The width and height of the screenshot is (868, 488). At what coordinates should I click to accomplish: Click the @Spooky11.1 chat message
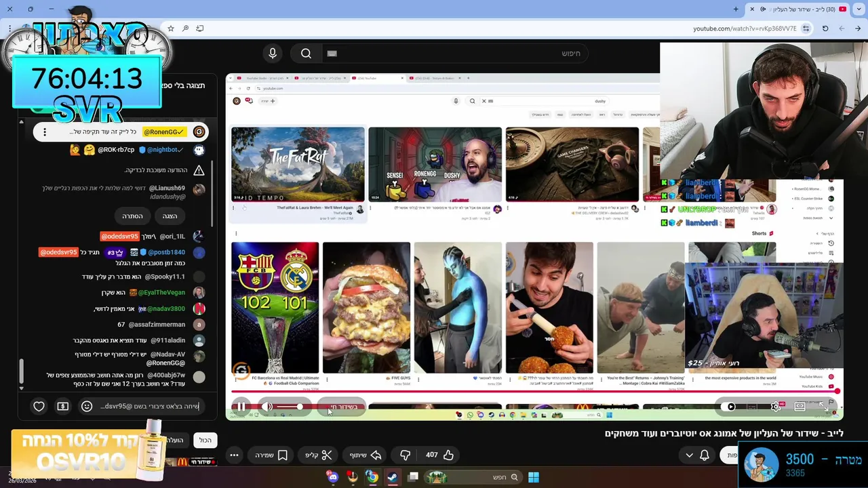[142, 277]
